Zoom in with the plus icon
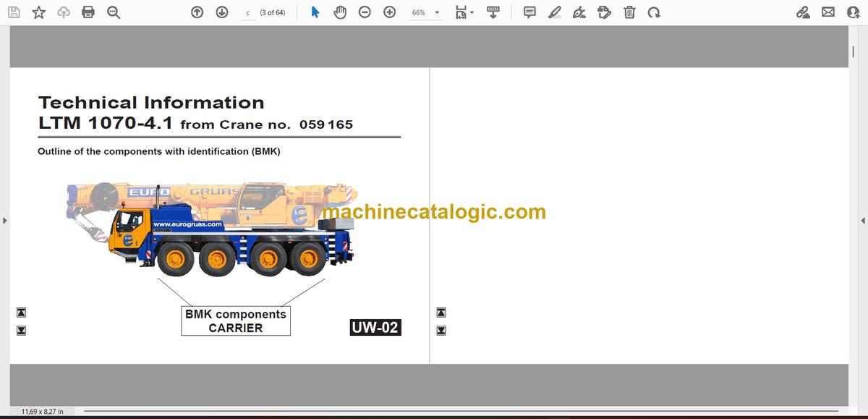868x419 pixels. pyautogui.click(x=390, y=12)
